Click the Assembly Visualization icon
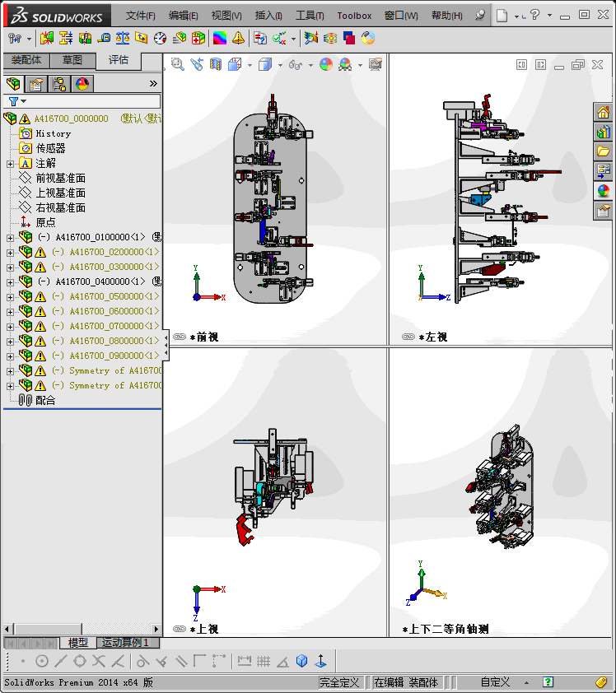The height and width of the screenshot is (693, 616). (179, 39)
